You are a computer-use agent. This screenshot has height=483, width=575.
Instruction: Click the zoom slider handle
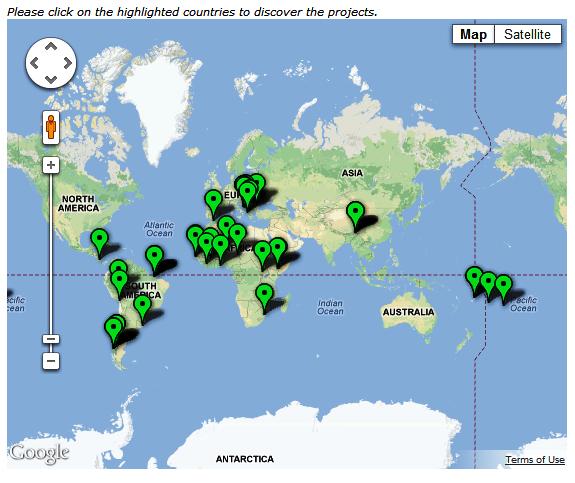51,339
